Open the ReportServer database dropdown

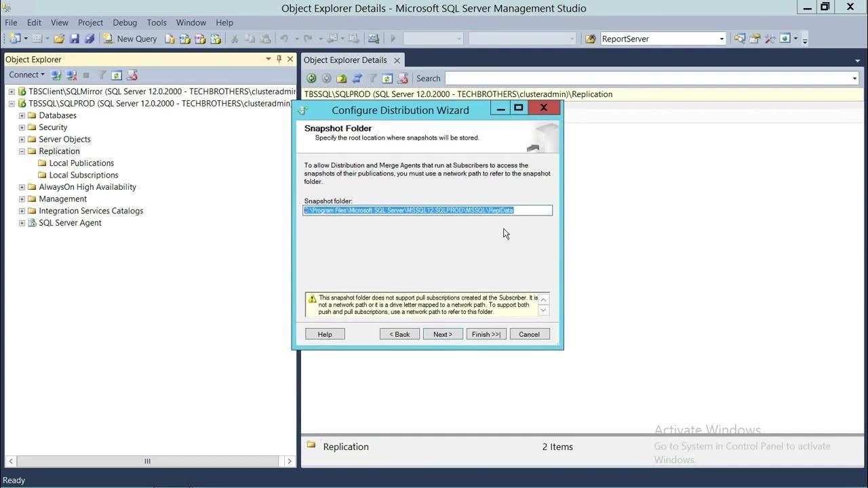pyautogui.click(x=722, y=39)
